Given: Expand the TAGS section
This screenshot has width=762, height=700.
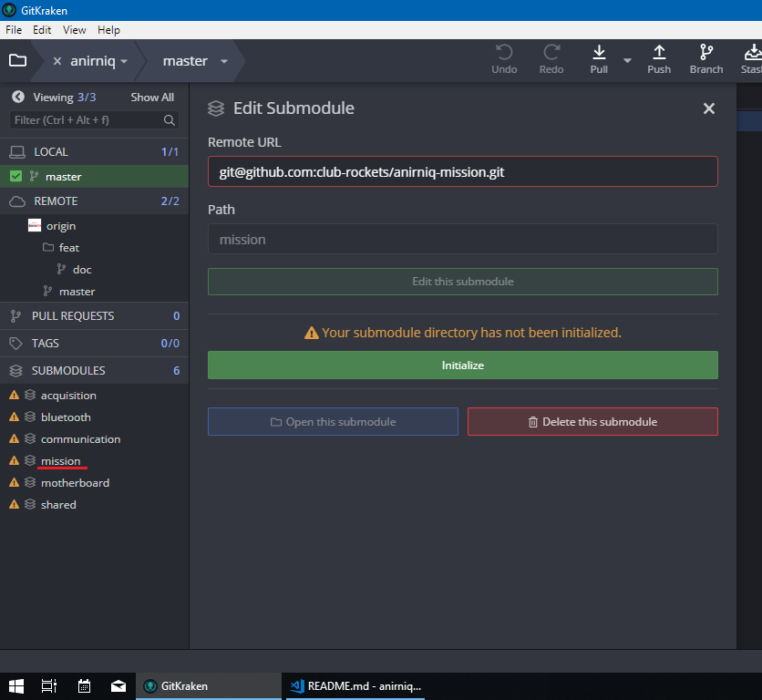Looking at the screenshot, I should (94, 344).
